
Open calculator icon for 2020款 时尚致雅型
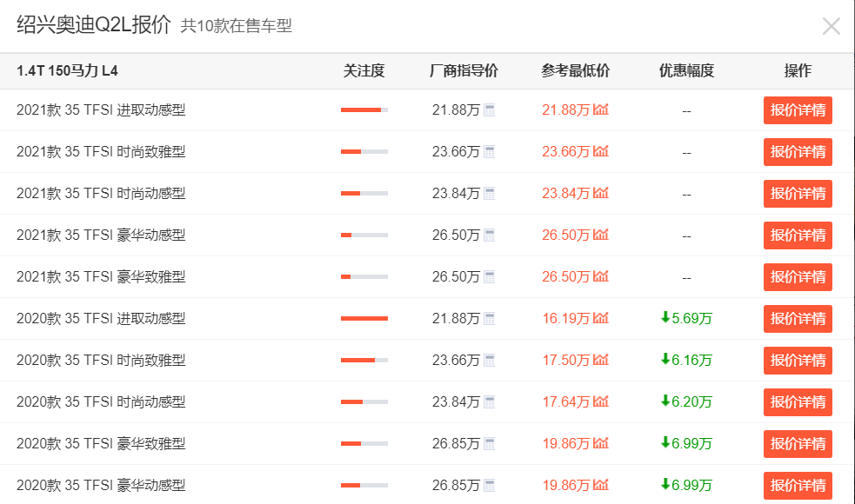[489, 360]
